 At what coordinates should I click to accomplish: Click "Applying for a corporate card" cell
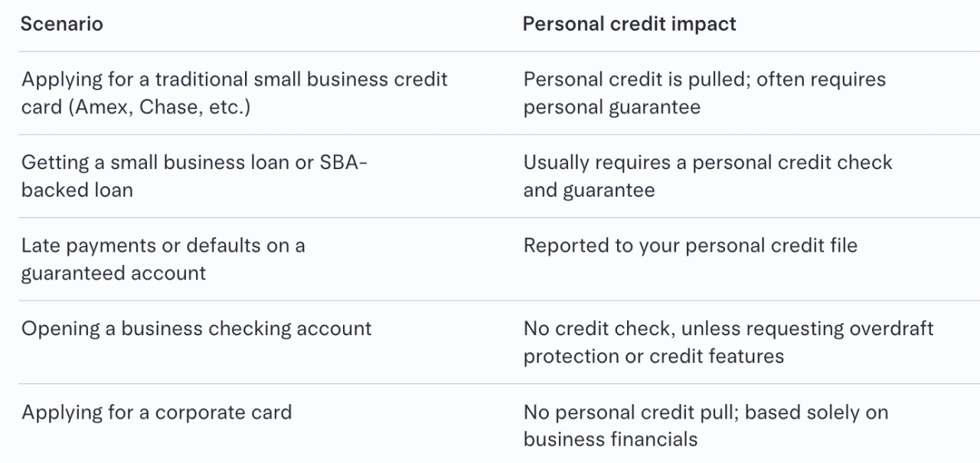156,412
